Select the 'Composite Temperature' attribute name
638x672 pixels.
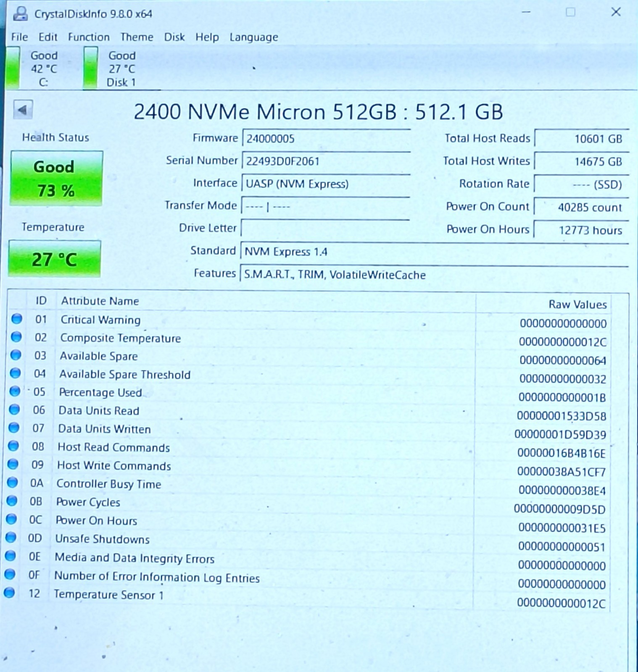coord(120,338)
